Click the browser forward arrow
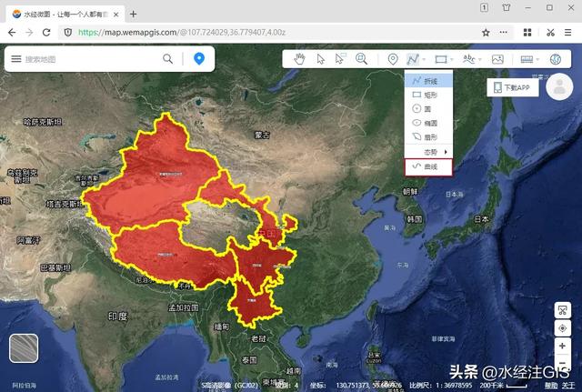Screen dimensions: 582x392 click(29, 33)
